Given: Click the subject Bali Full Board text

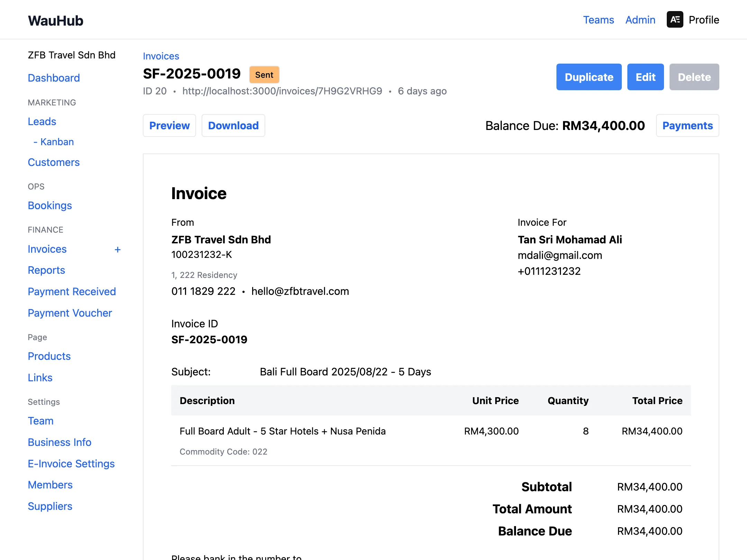Looking at the screenshot, I should 345,372.
